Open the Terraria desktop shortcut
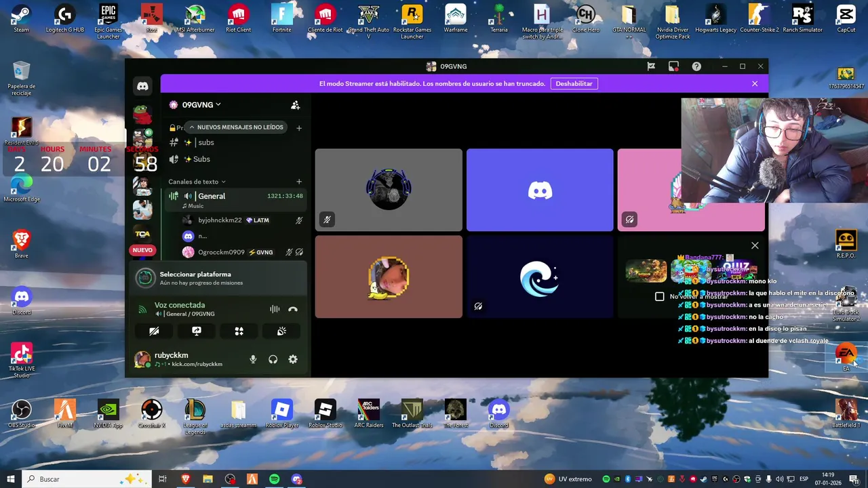The width and height of the screenshot is (868, 488). click(498, 18)
